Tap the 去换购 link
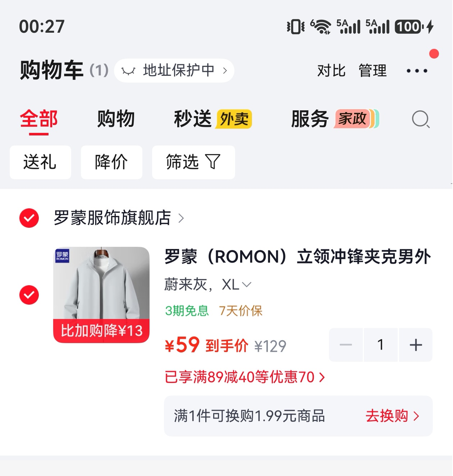Image resolution: width=453 pixels, height=476 pixels. pos(392,416)
